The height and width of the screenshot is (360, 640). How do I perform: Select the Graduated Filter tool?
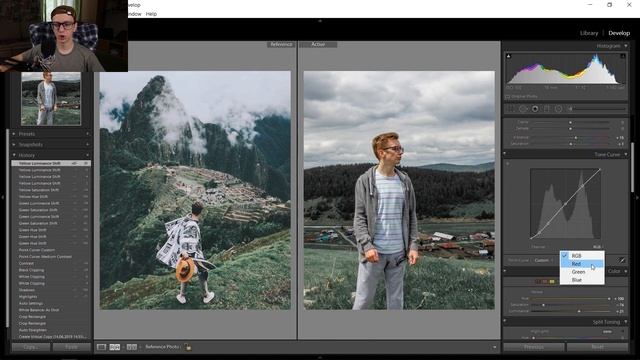tap(547, 109)
